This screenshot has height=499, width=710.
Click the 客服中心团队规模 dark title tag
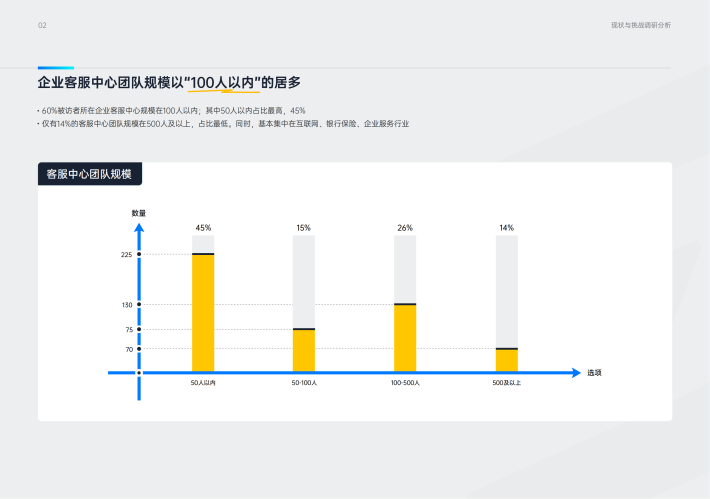pos(90,174)
